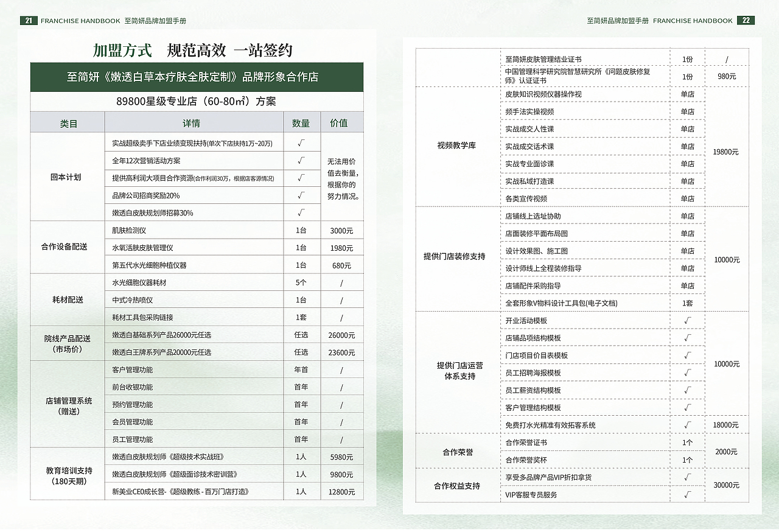The image size is (779, 532).
Task: Select the 回本计划 category cell
Action: coord(68,177)
